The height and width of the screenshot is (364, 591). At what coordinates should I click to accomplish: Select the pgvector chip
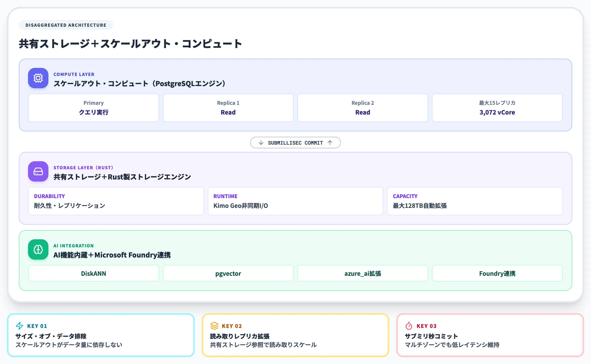point(228,273)
